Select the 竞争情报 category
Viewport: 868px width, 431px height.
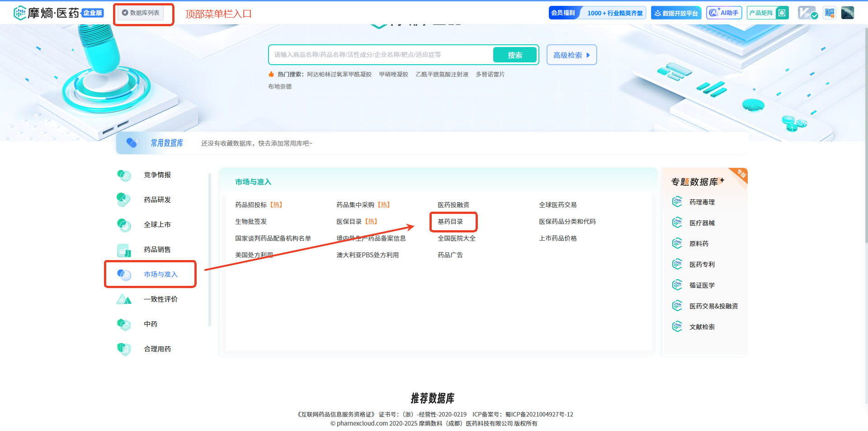click(157, 175)
